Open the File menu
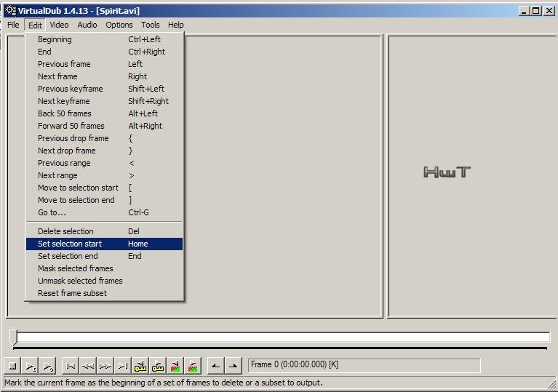Screen dimensions: 558x392 pos(13,25)
